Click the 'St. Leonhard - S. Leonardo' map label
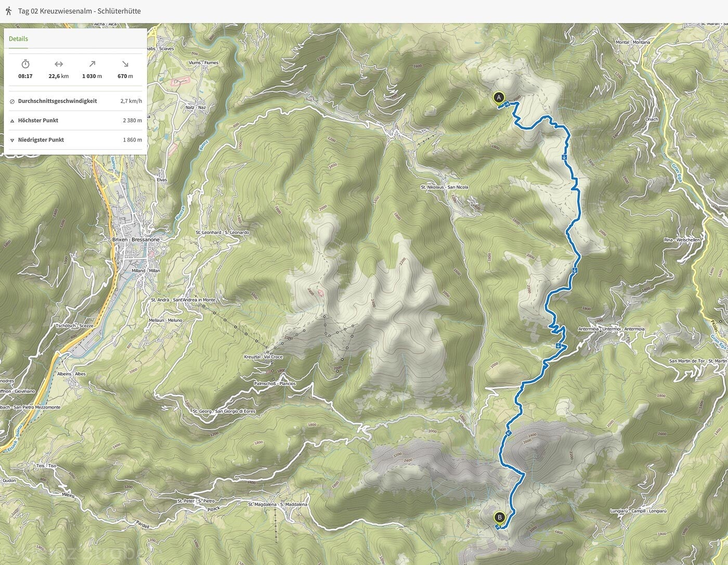The image size is (728, 565). coord(222,232)
